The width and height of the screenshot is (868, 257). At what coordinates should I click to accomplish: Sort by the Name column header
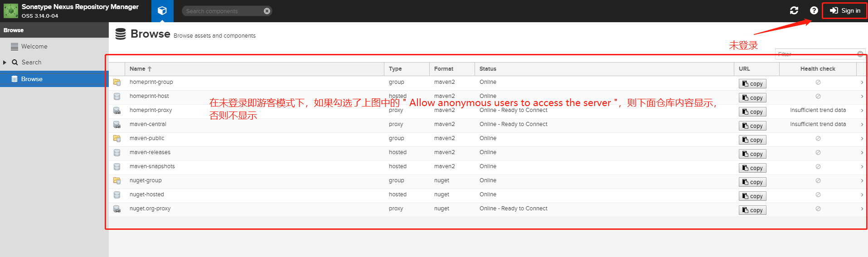point(254,69)
